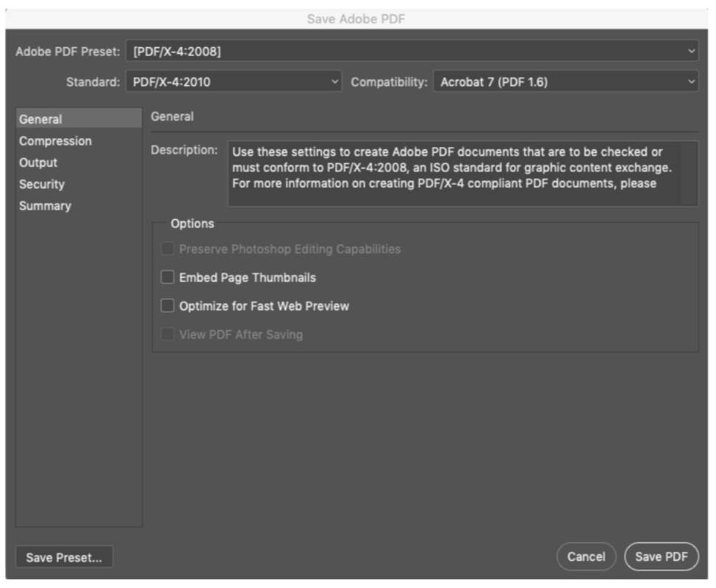Viewport: 716px width, 588px height.
Task: Click inside the Description text box
Action: pyautogui.click(x=454, y=173)
